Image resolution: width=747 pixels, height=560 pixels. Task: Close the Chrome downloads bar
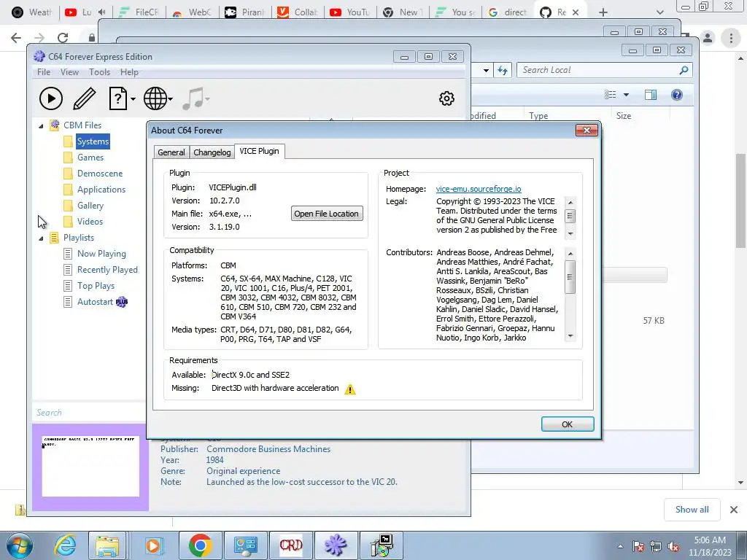[734, 510]
